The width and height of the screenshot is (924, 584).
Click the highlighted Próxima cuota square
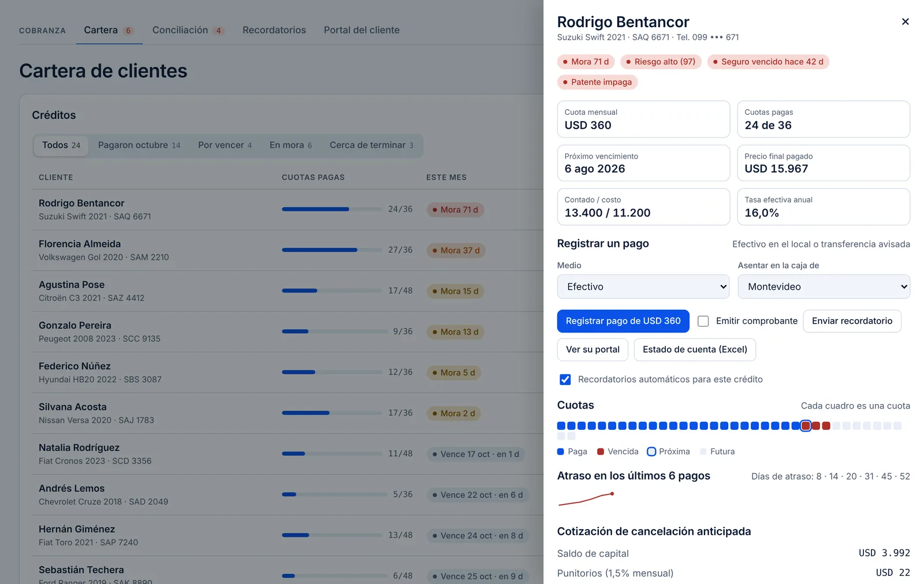(806, 426)
